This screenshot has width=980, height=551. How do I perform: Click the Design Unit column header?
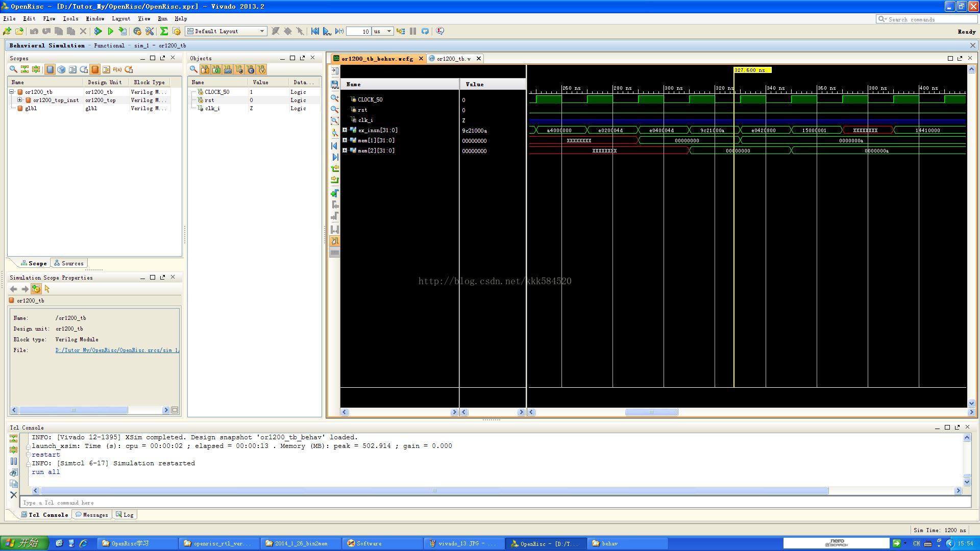coord(106,82)
